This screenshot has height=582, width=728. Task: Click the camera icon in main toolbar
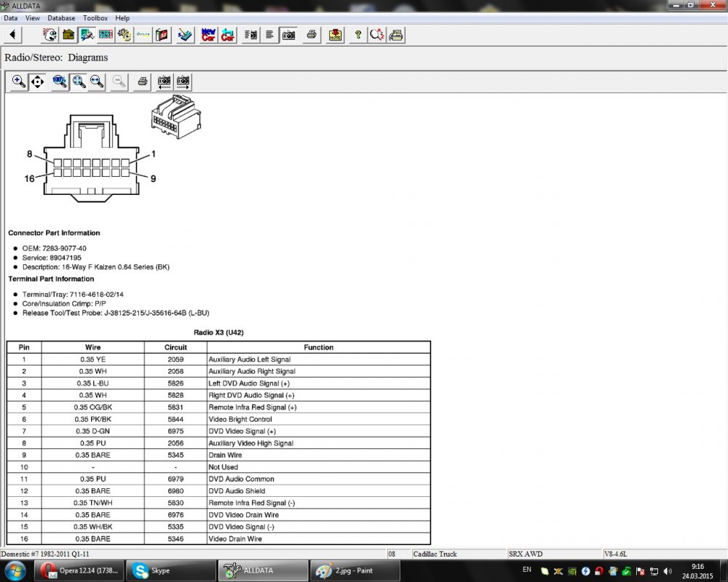point(288,35)
